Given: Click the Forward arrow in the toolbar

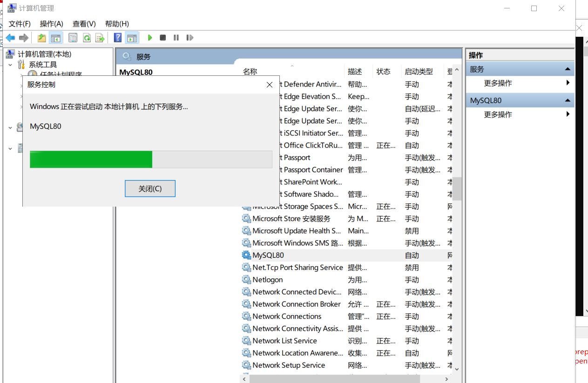Looking at the screenshot, I should click(x=23, y=38).
